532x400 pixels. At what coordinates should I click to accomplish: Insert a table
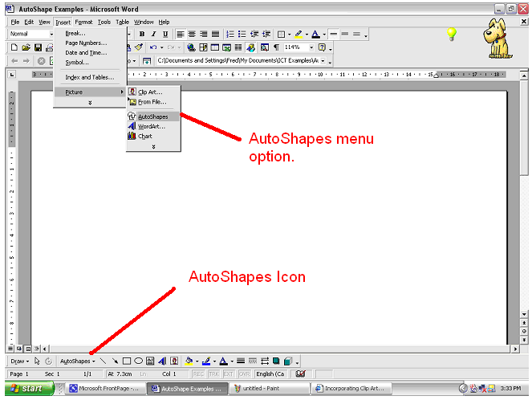(215, 47)
